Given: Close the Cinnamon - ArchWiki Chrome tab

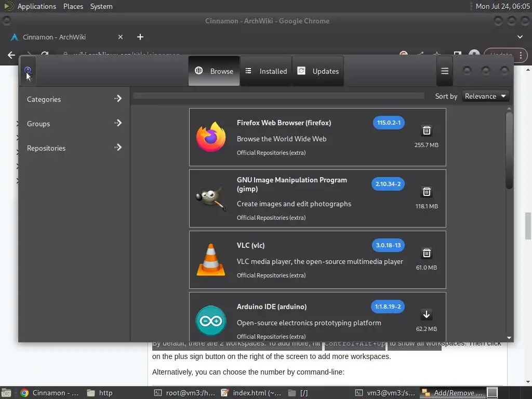Looking at the screenshot, I should coord(121,37).
